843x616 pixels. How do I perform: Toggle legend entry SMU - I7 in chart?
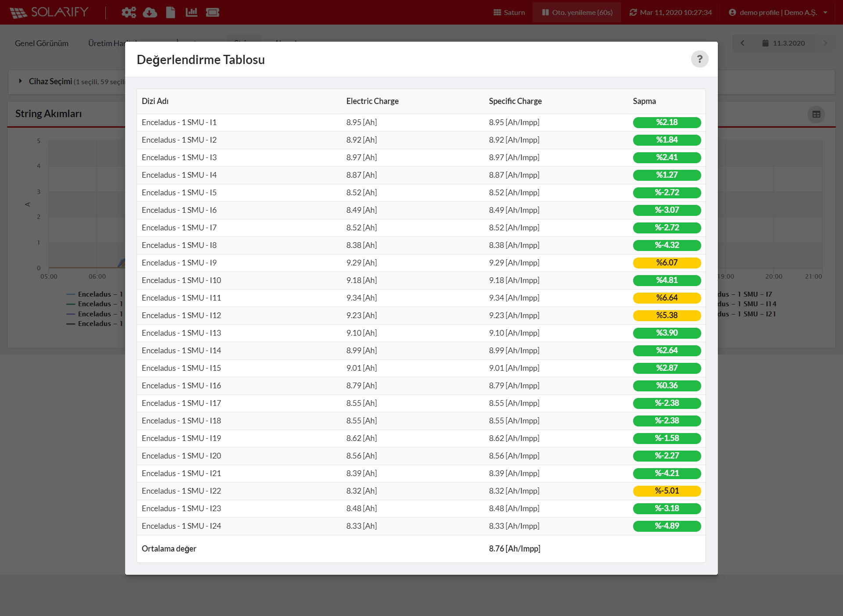(745, 294)
